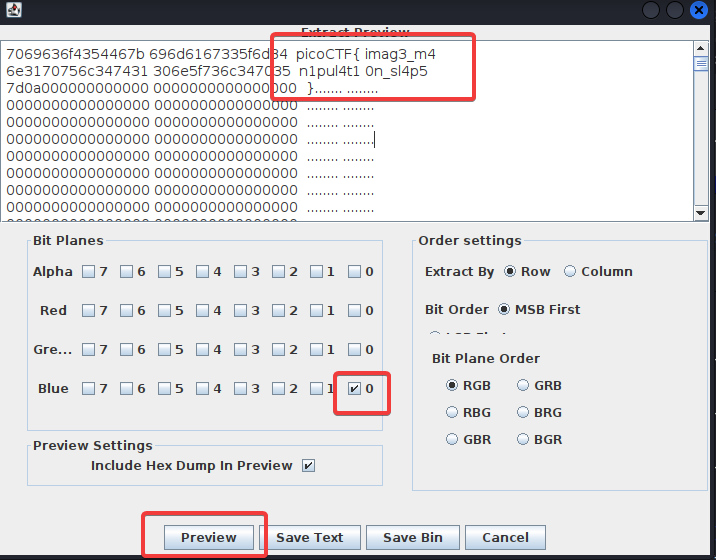The width and height of the screenshot is (716, 560).
Task: Uncheck Blue bit plane 0
Action: 354,389
